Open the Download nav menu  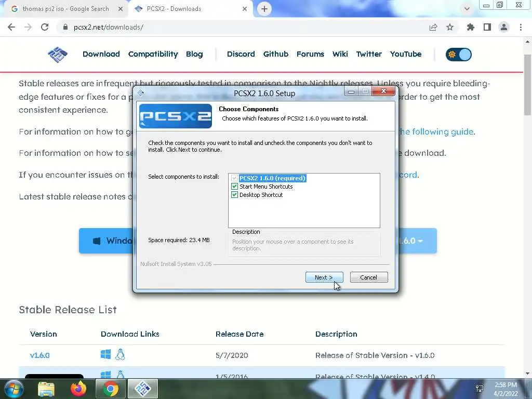101,54
